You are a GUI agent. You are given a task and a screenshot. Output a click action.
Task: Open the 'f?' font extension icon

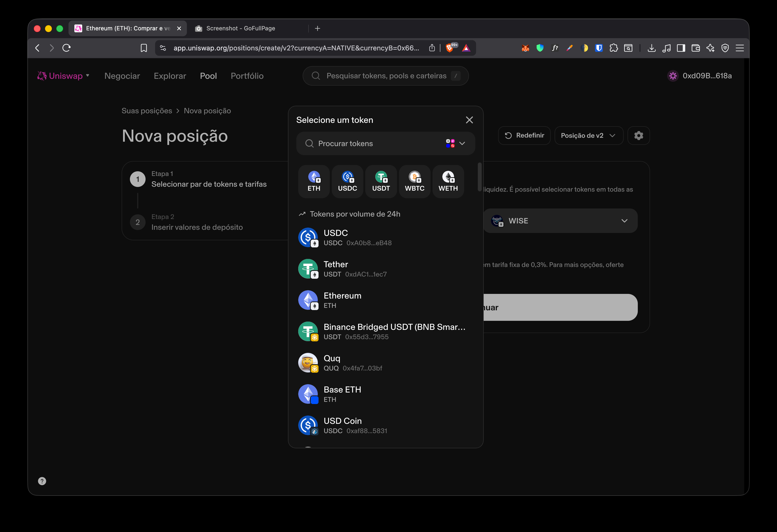point(555,48)
